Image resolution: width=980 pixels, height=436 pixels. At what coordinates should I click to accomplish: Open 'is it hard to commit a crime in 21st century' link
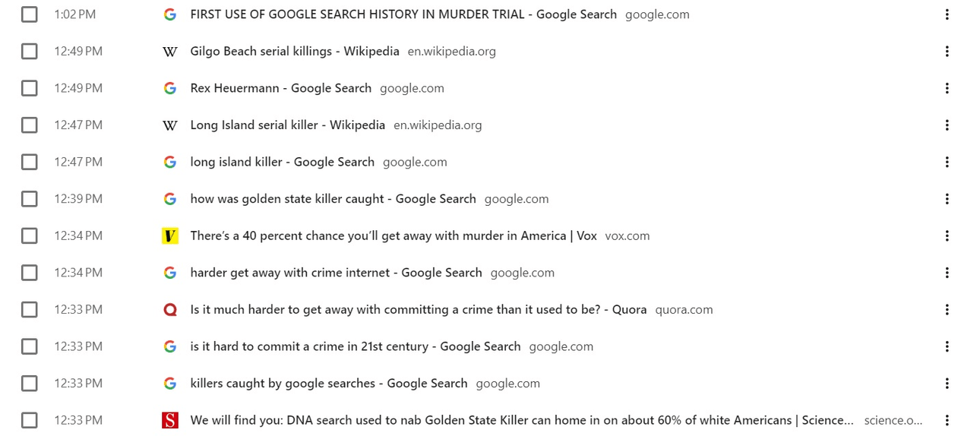point(355,346)
